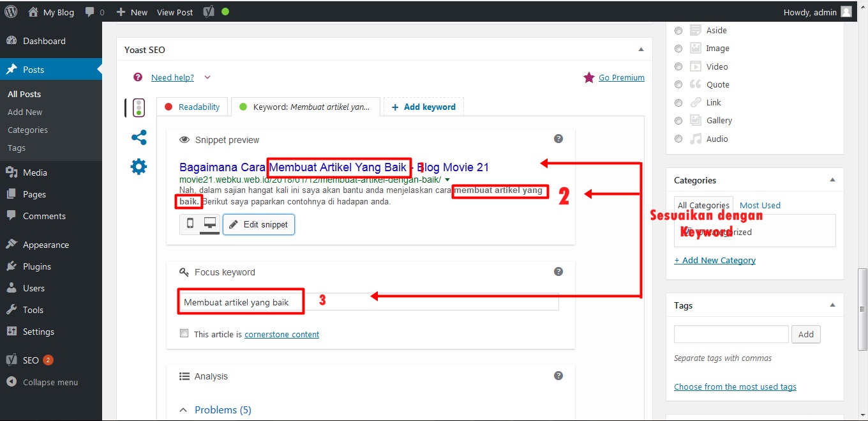Select the Audio post format

[678, 139]
